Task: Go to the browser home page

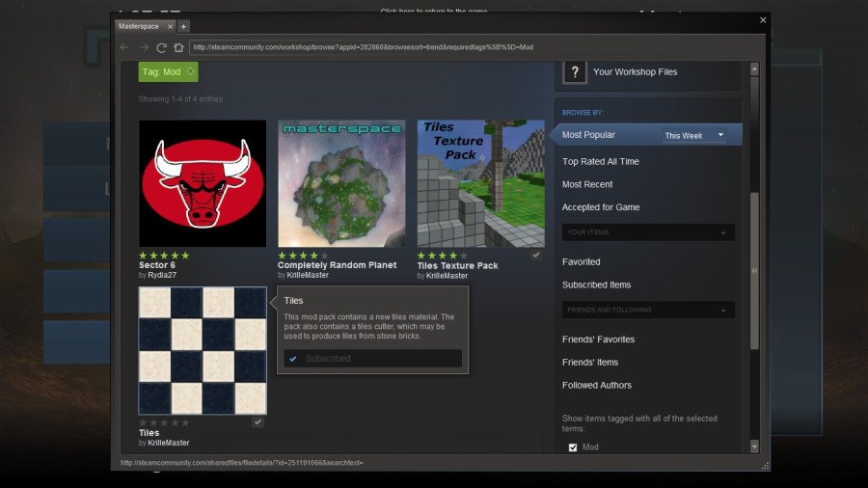Action: point(178,47)
